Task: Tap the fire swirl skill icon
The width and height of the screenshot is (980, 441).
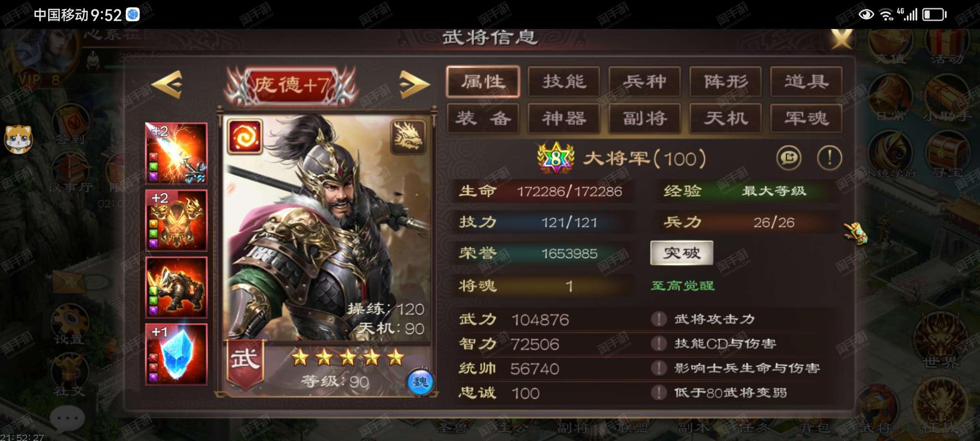Action: coord(245,137)
